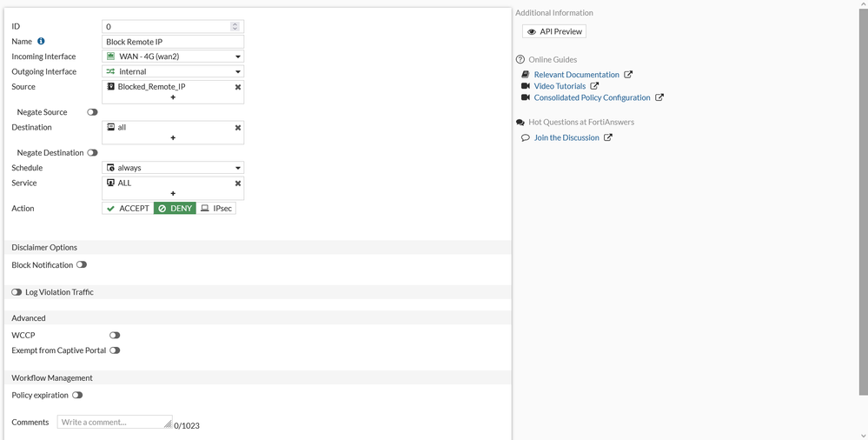Image resolution: width=868 pixels, height=440 pixels.
Task: Add a new Destination entry with plus
Action: pyautogui.click(x=173, y=138)
